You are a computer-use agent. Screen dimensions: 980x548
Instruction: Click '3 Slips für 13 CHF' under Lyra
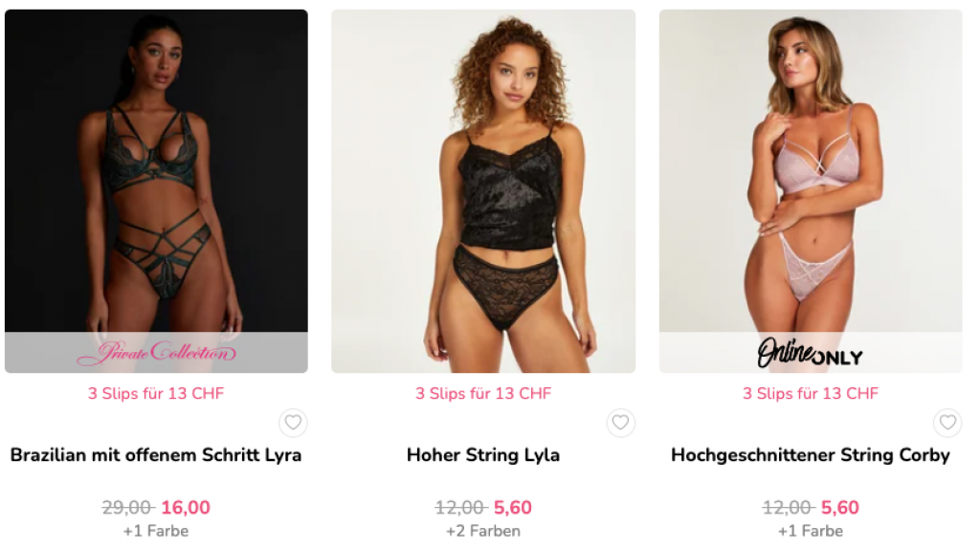point(156,394)
